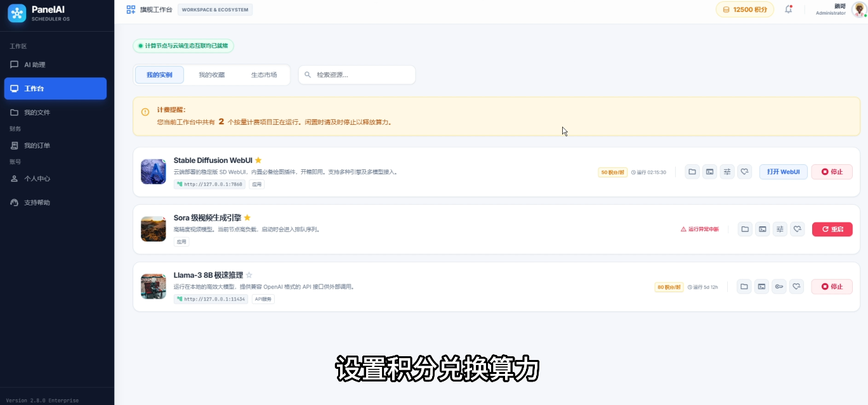Click the http://127.0.0.1:11434 address link

(211, 299)
